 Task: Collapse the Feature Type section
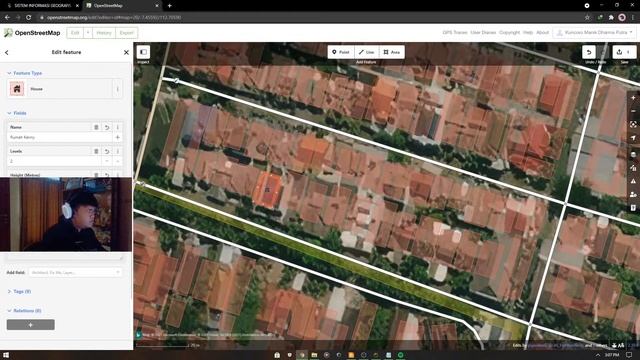pyautogui.click(x=24, y=73)
